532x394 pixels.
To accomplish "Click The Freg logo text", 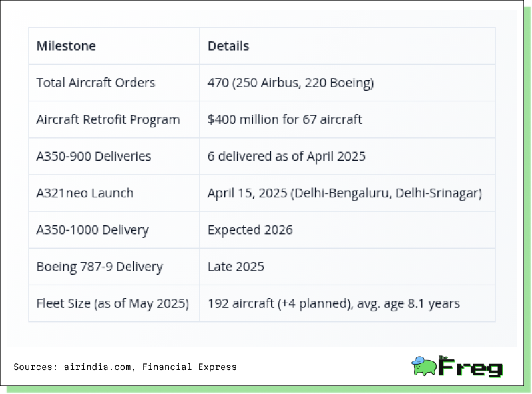I will point(471,367).
